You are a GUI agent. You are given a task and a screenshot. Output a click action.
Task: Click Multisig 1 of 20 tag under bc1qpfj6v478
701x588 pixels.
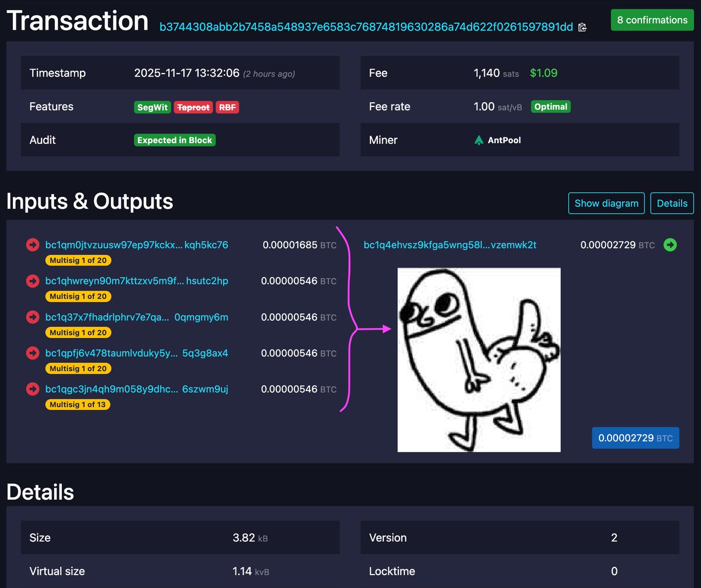coord(78,369)
